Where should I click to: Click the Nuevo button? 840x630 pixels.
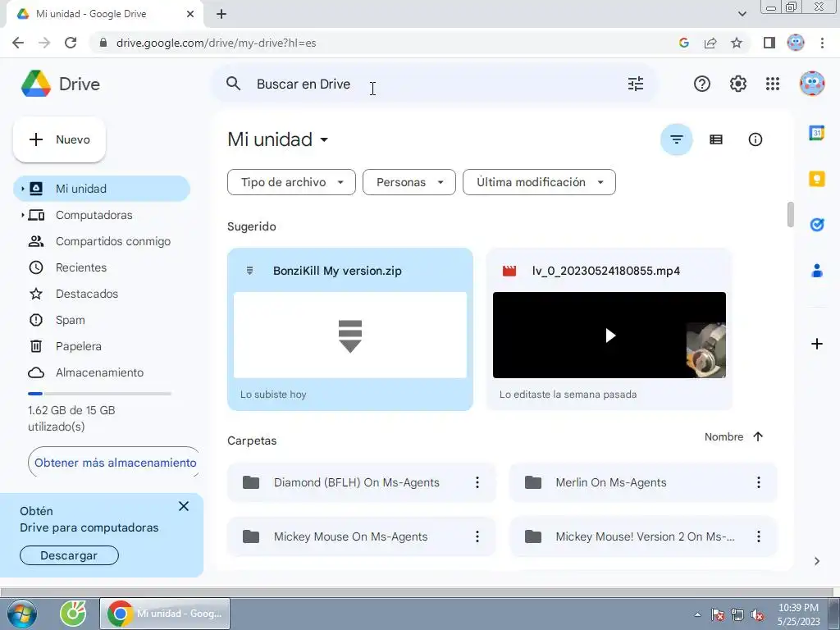pyautogui.click(x=59, y=139)
